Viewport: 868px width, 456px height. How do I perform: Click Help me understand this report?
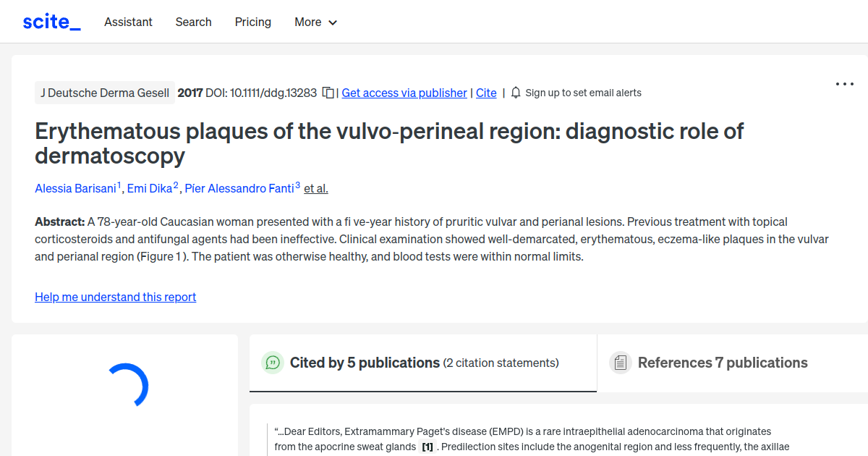click(x=115, y=297)
